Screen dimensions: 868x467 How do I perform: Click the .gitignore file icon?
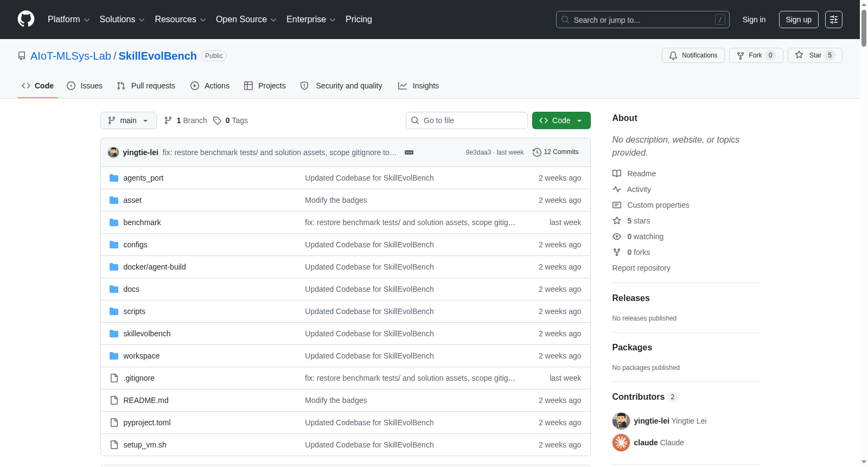point(114,378)
